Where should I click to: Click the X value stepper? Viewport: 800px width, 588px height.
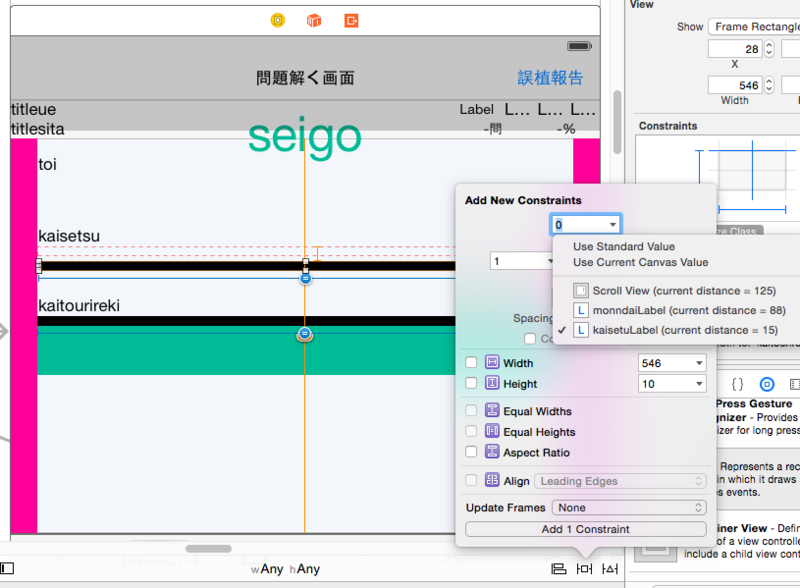click(x=769, y=49)
